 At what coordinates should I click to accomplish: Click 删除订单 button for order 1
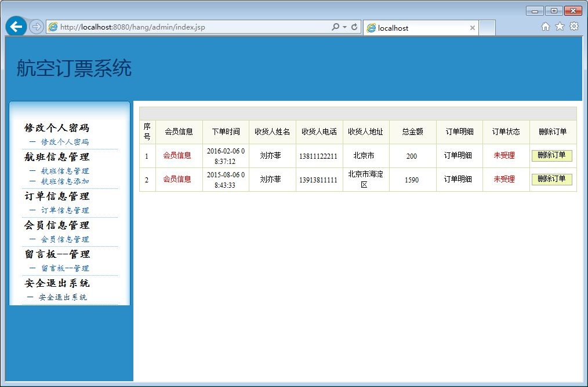tap(551, 155)
